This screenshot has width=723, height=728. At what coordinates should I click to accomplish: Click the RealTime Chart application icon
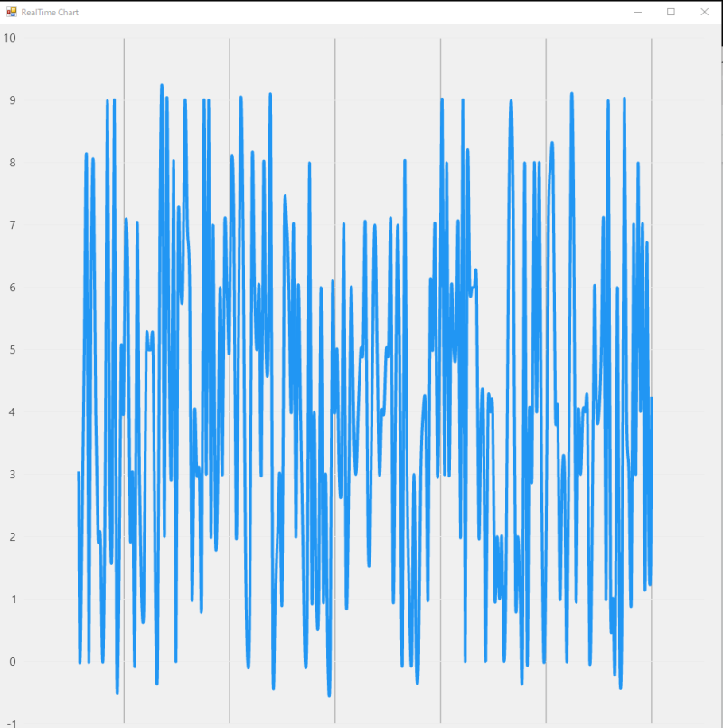click(x=11, y=12)
